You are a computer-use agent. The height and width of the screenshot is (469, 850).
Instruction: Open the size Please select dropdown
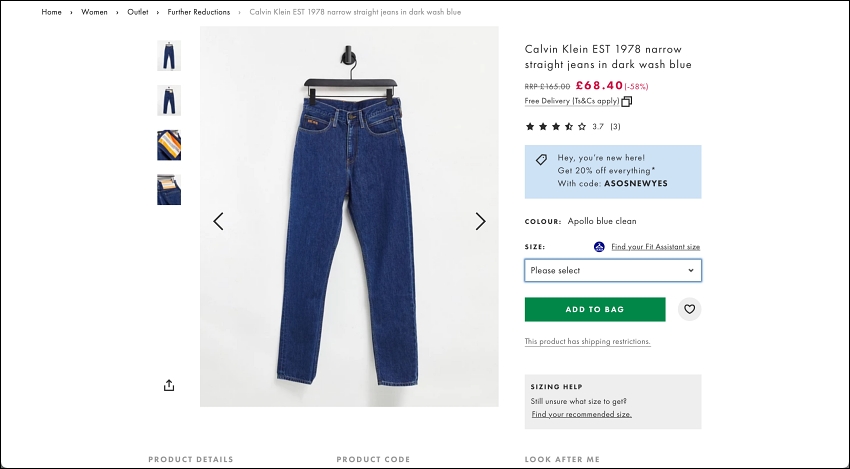tap(613, 270)
